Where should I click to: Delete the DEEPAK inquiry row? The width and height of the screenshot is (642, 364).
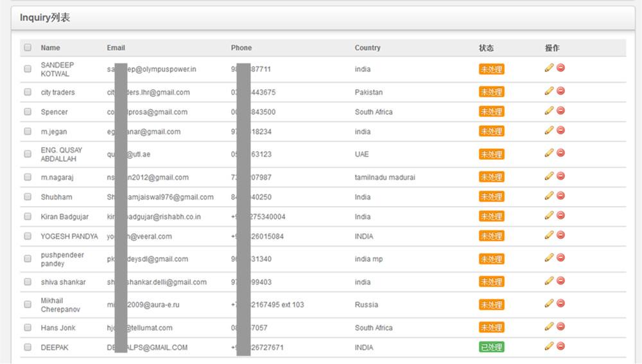click(560, 346)
